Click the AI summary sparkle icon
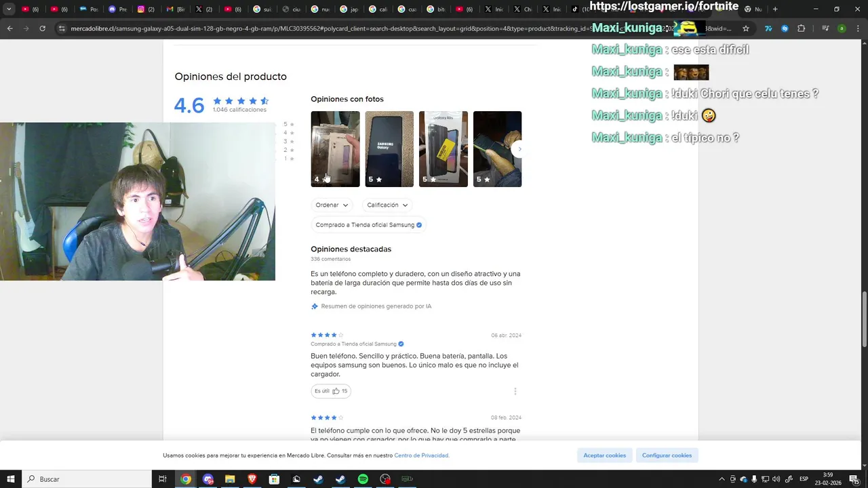The height and width of the screenshot is (488, 868). pyautogui.click(x=315, y=306)
